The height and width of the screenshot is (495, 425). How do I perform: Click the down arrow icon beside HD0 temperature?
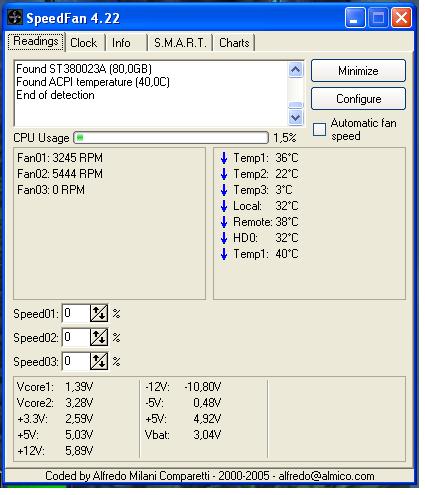pos(224,238)
